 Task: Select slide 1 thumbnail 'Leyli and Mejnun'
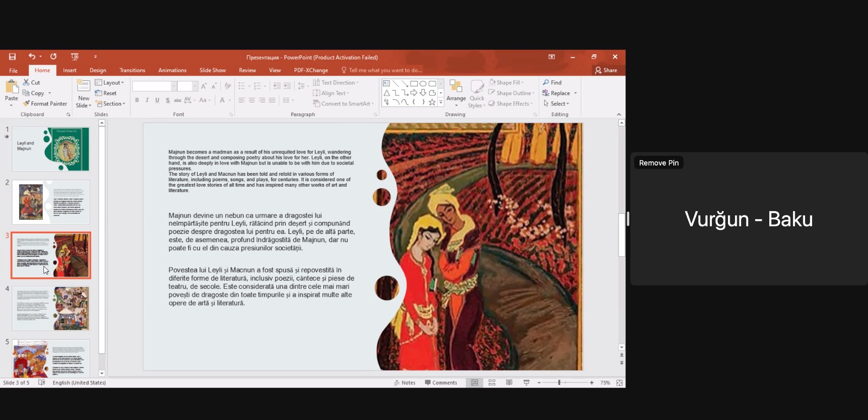51,149
